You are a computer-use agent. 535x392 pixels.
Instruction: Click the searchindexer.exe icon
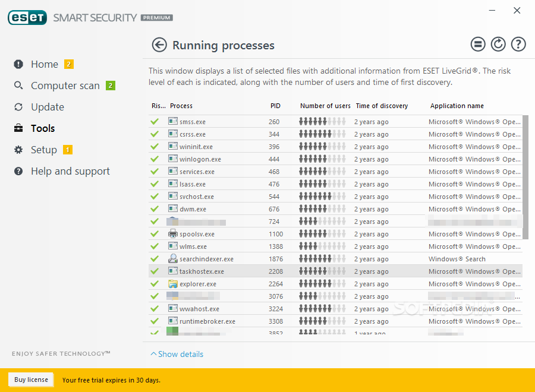(173, 258)
